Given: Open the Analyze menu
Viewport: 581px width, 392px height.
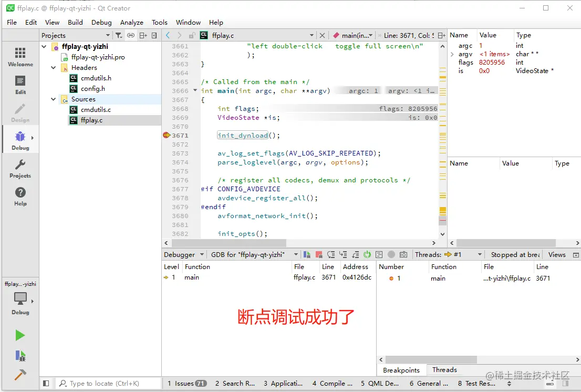Looking at the screenshot, I should point(131,22).
